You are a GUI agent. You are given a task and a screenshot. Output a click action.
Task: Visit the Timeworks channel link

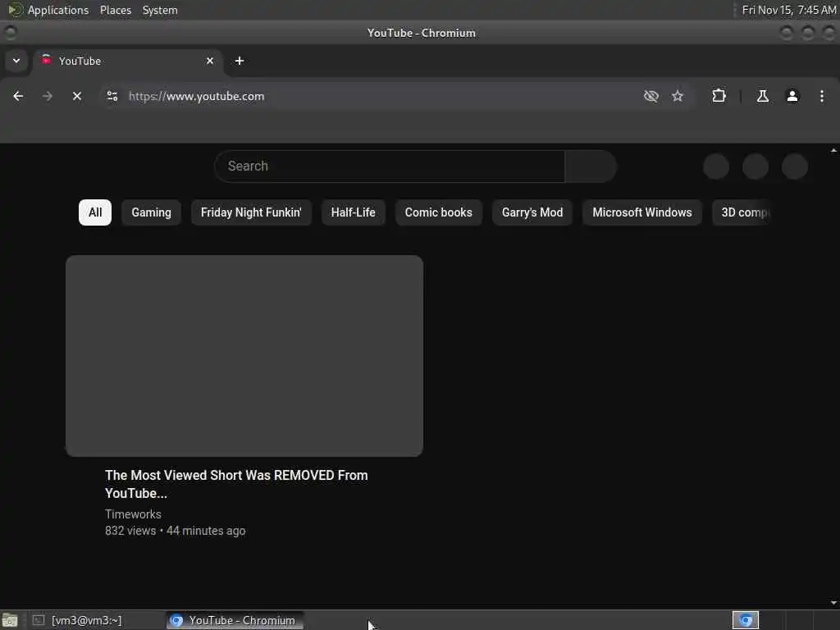[133, 514]
